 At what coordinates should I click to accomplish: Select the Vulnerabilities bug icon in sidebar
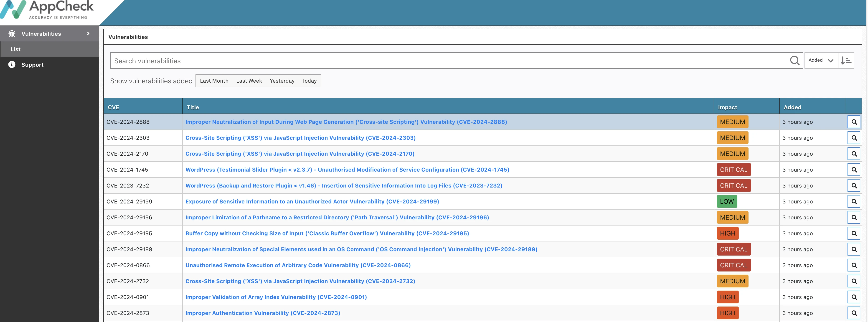pyautogui.click(x=12, y=33)
